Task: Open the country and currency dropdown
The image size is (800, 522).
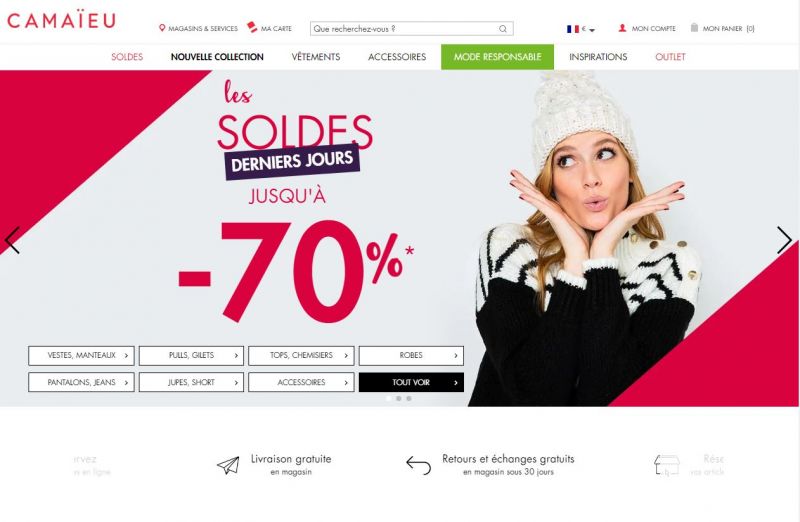Action: coord(581,29)
